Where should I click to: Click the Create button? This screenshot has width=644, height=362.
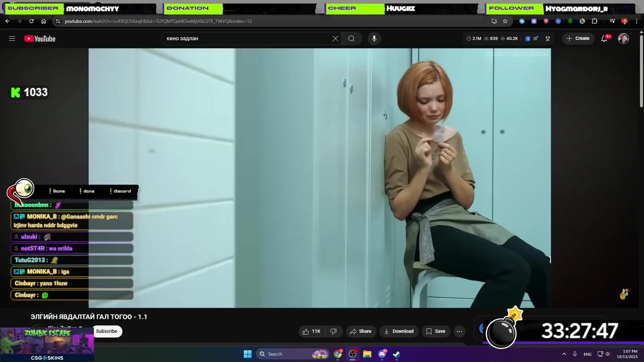tap(578, 38)
